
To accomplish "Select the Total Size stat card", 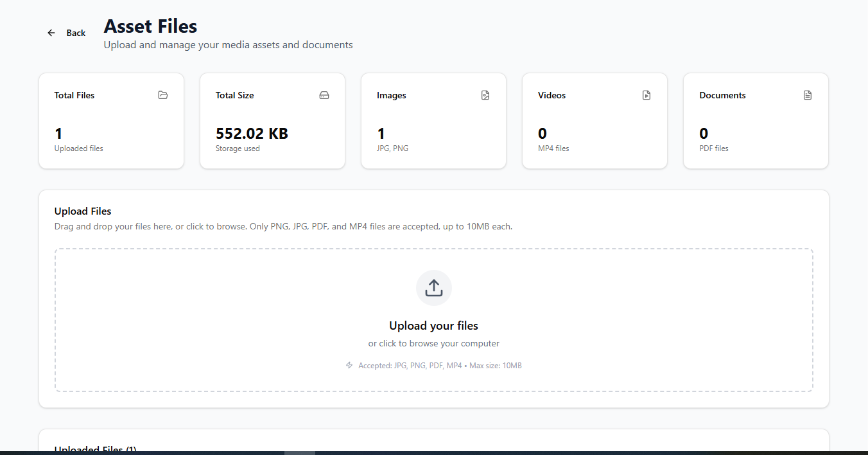I will [272, 120].
